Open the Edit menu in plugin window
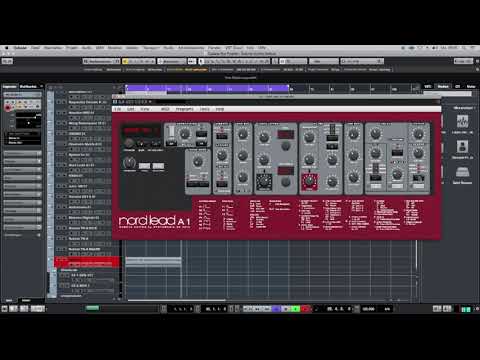480x360 pixels. click(131, 109)
